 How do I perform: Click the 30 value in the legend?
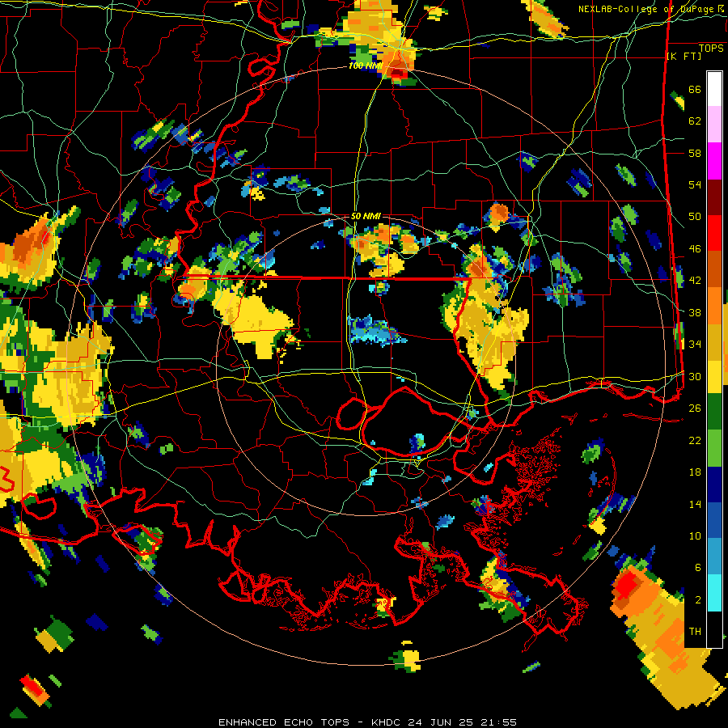[695, 376]
